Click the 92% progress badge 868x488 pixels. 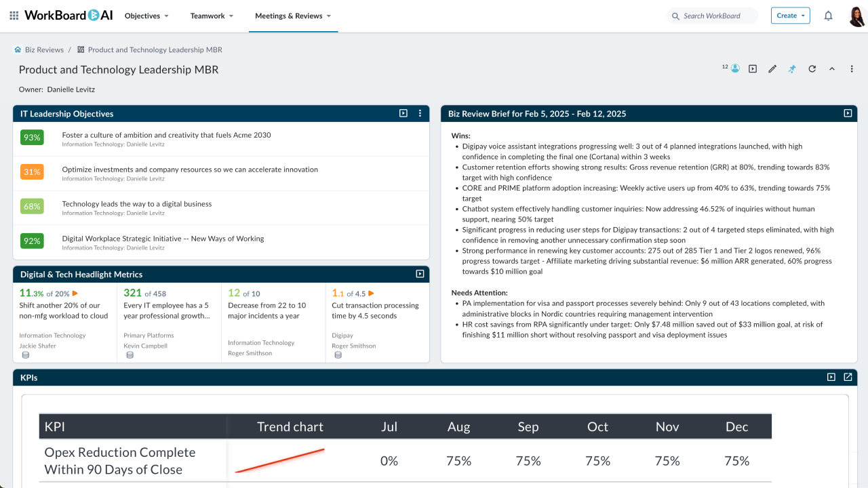coord(32,241)
